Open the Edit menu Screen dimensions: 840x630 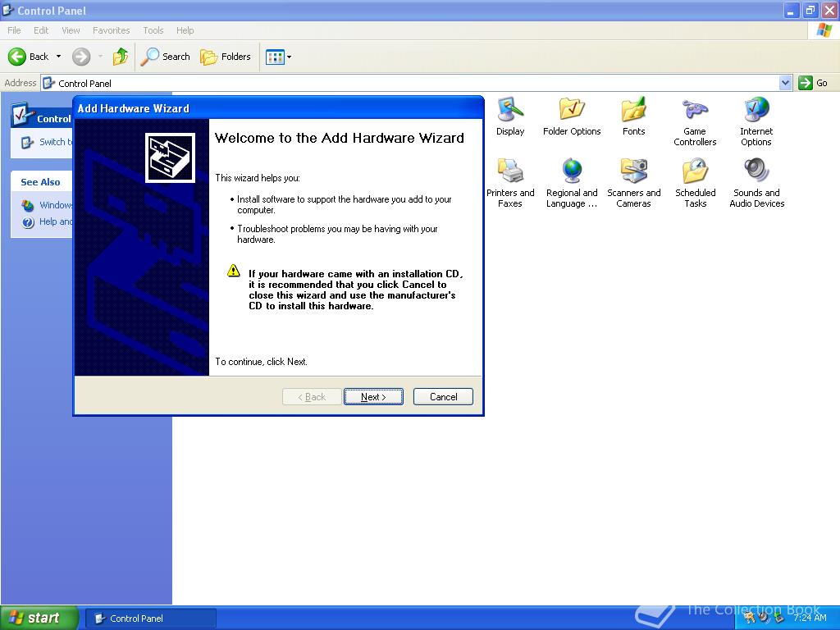pyautogui.click(x=41, y=30)
